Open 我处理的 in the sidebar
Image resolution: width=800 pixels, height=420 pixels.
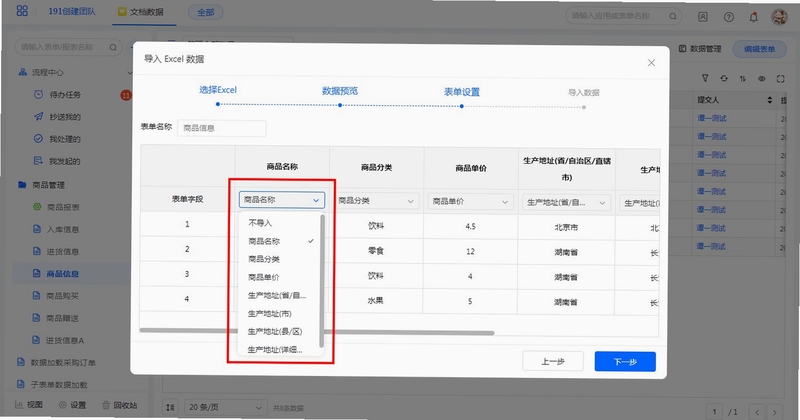pyautogui.click(x=65, y=139)
